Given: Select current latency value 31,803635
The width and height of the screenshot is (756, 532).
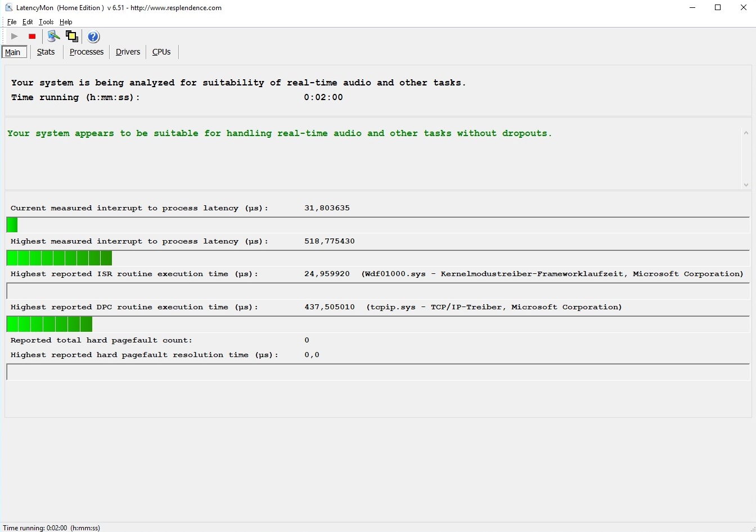Looking at the screenshot, I should click(x=327, y=208).
